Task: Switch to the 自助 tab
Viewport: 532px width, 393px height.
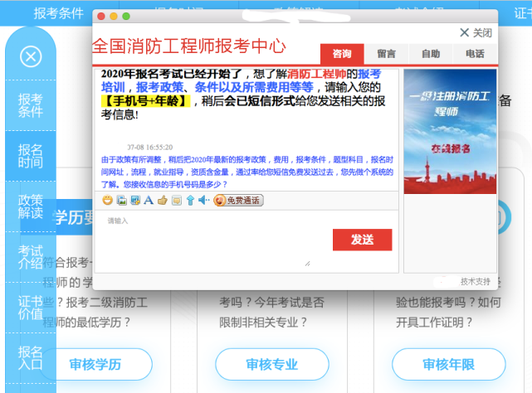Action: tap(431, 54)
